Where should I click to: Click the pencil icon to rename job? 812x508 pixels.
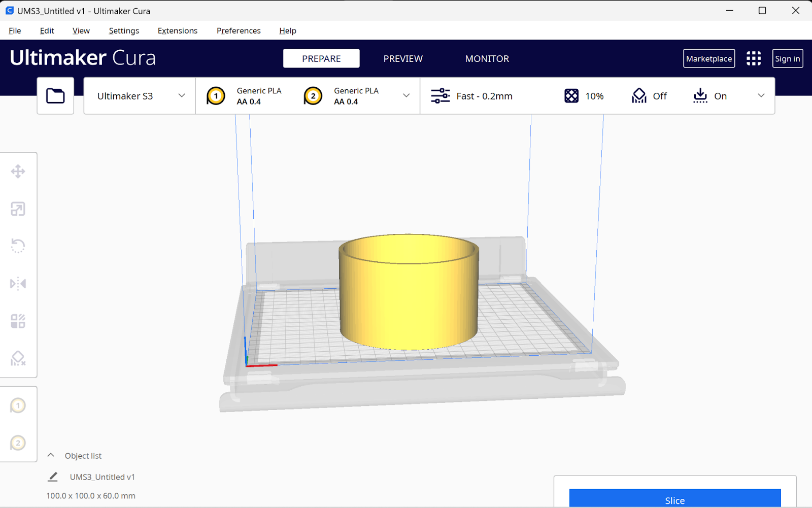pyautogui.click(x=53, y=477)
